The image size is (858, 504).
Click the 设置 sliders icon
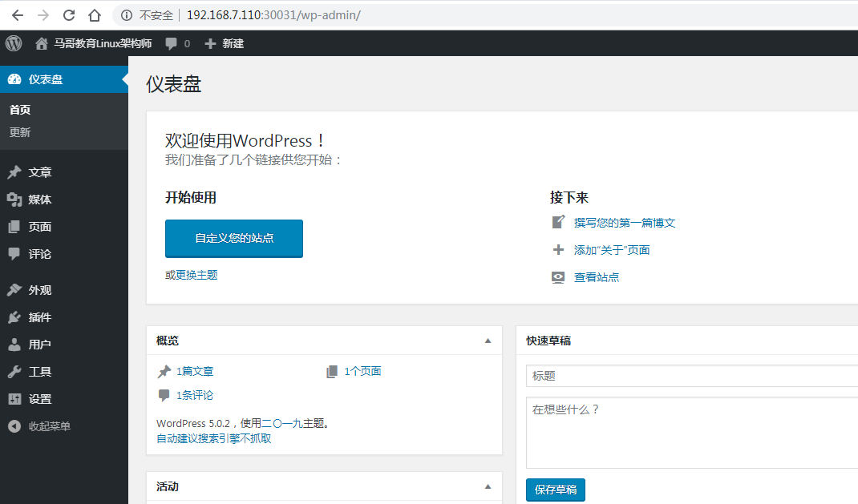click(14, 399)
